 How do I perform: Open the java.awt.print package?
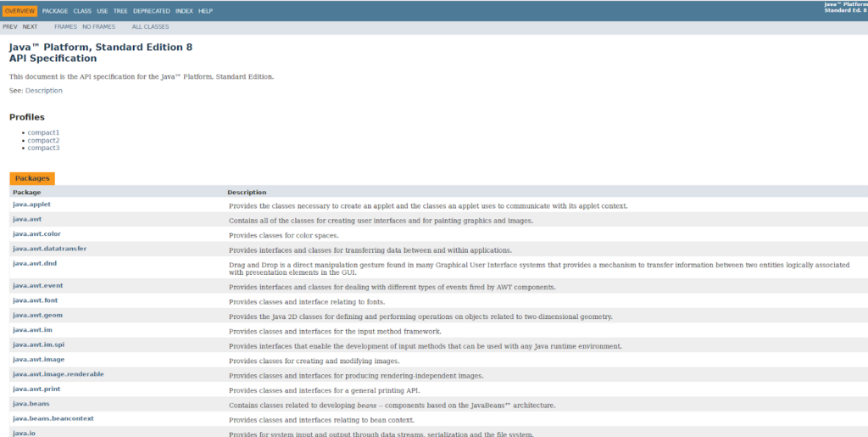coord(36,389)
